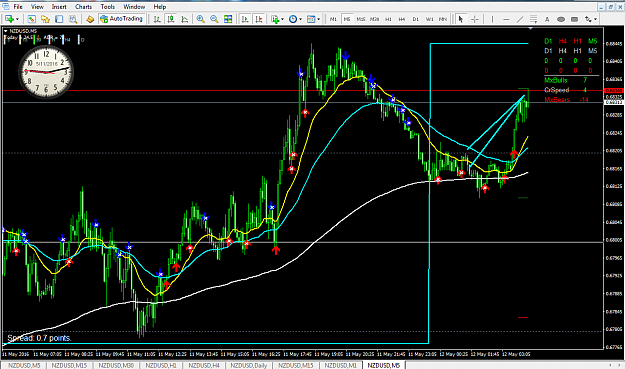Screen dimensions: 625x369
Task: Switch to the NZDUSD,H4 chart tab
Action: coord(204,365)
